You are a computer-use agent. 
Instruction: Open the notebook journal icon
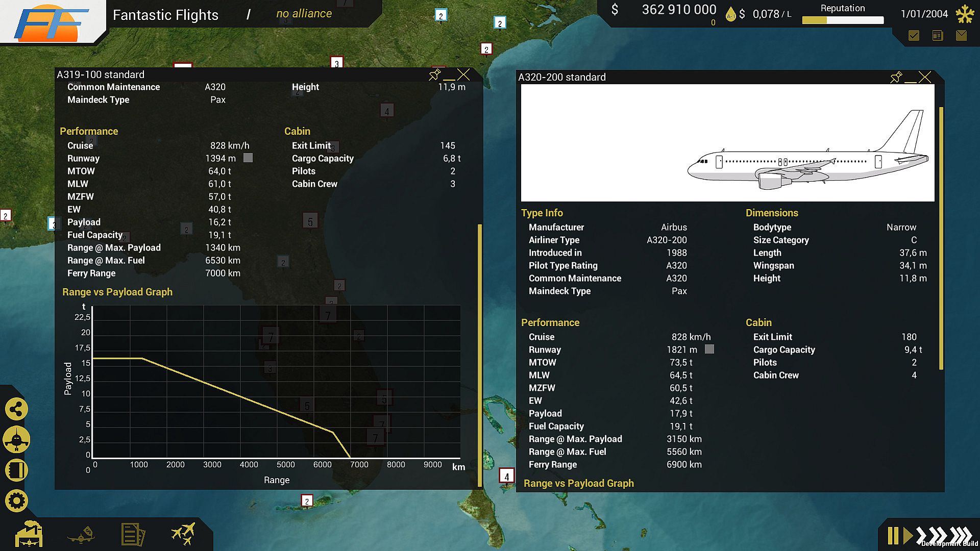16,470
